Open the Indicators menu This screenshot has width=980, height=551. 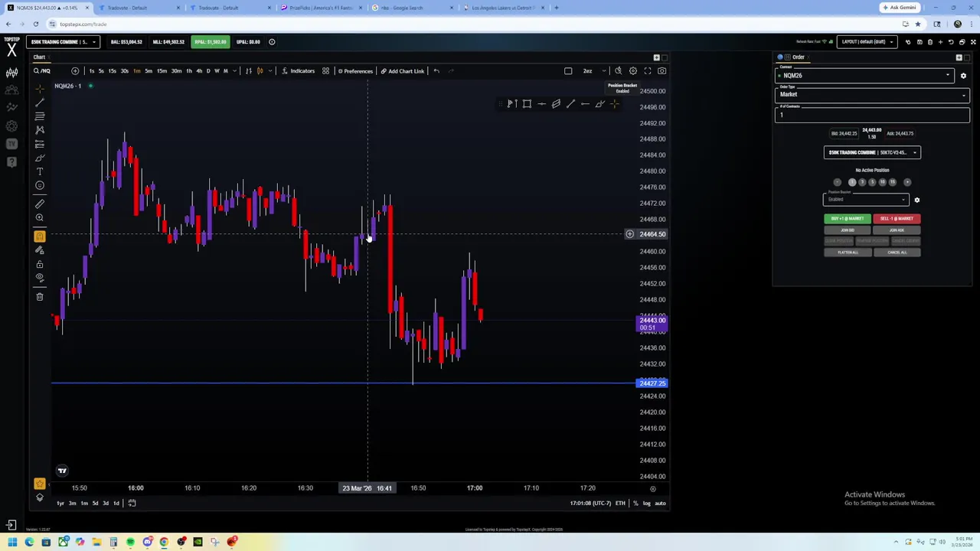click(x=299, y=71)
